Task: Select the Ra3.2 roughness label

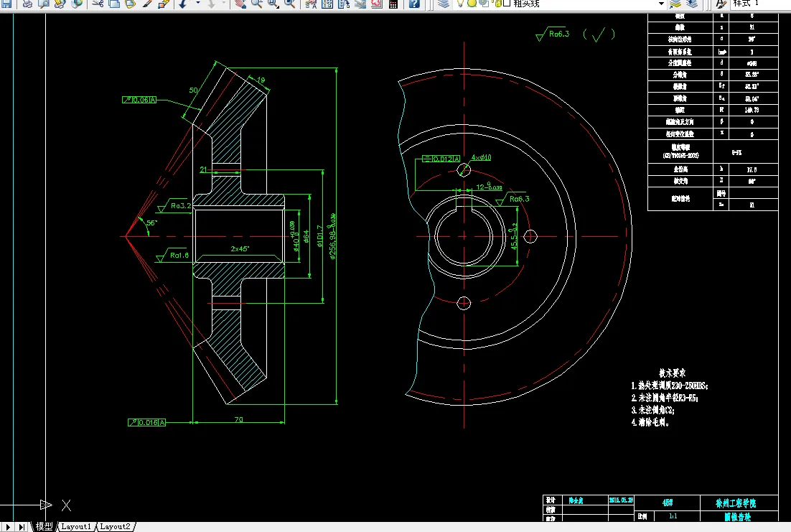Action: [181, 205]
